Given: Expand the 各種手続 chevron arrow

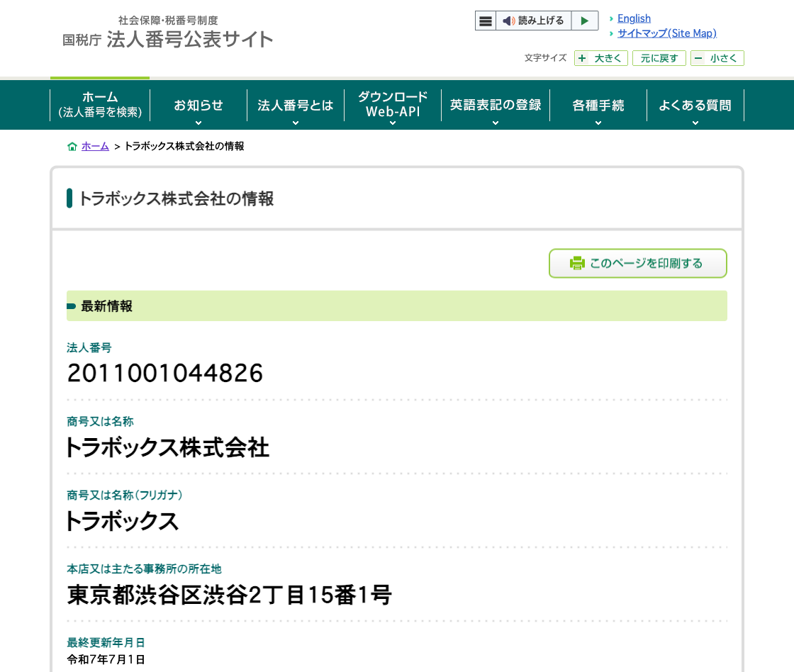Looking at the screenshot, I should tap(598, 123).
